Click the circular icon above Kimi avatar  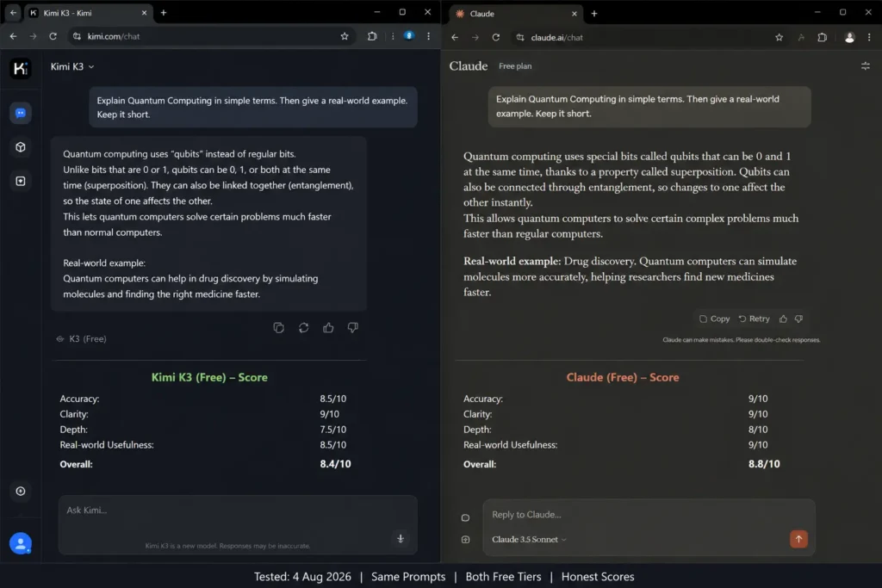coord(21,492)
